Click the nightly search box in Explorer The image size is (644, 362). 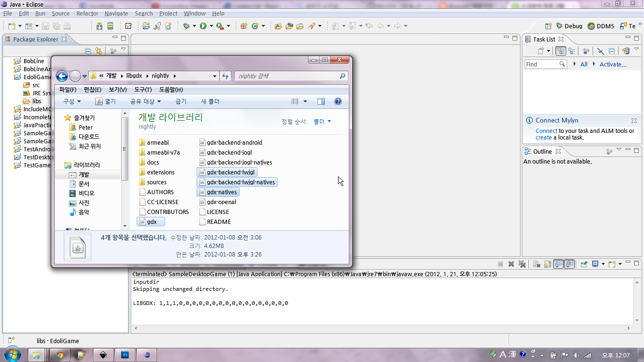click(291, 76)
